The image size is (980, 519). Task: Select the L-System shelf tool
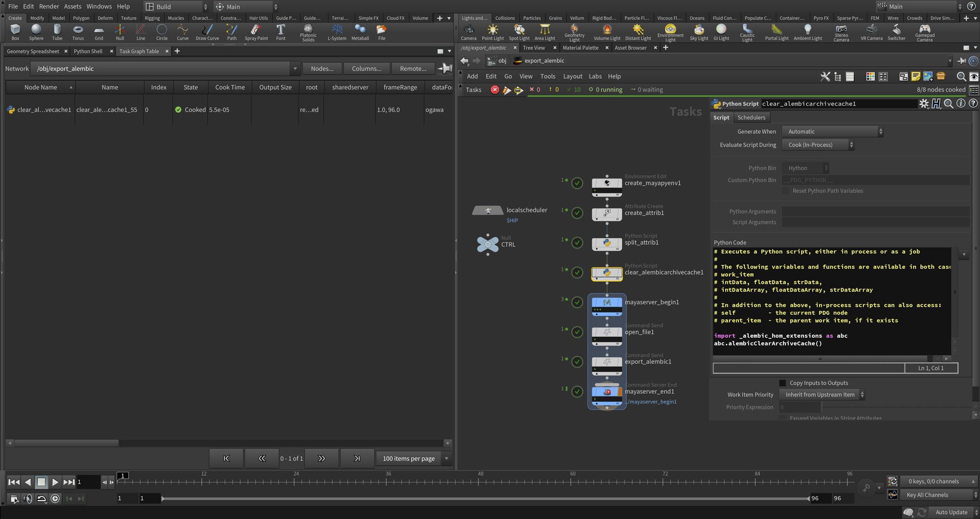click(337, 32)
